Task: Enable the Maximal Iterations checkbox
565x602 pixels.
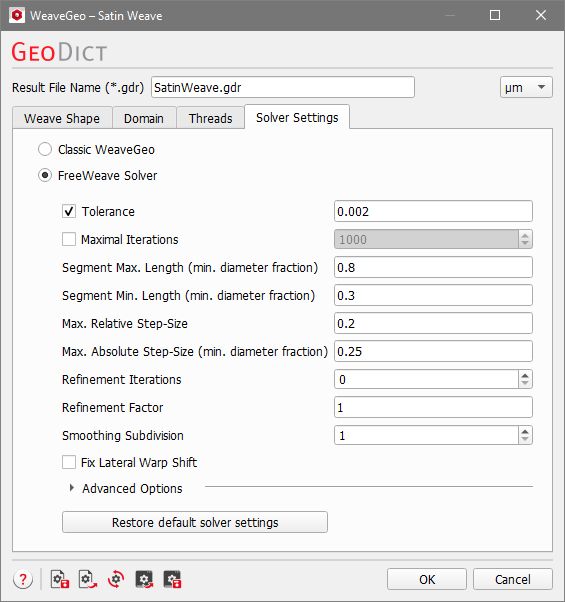Action: point(69,239)
